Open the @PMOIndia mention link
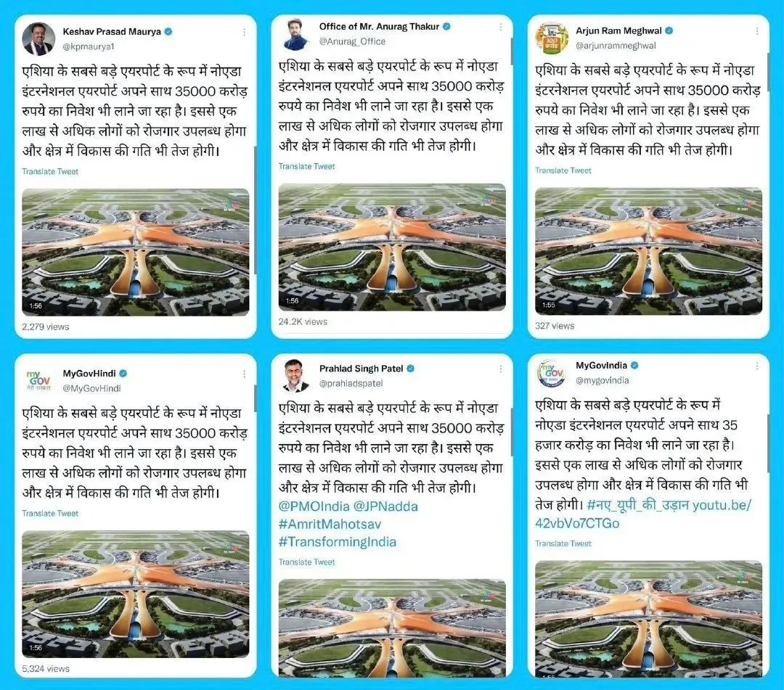Screen dimensions: 784x690 (314, 506)
